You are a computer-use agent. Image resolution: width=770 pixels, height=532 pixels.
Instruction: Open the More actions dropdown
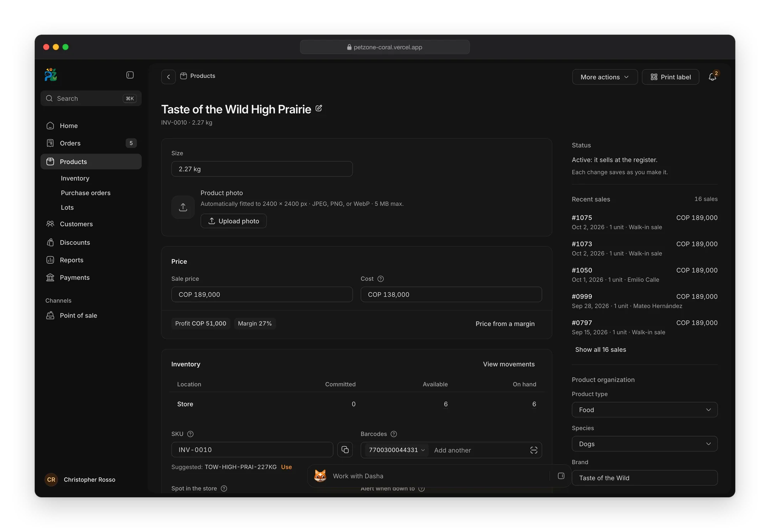pyautogui.click(x=605, y=77)
